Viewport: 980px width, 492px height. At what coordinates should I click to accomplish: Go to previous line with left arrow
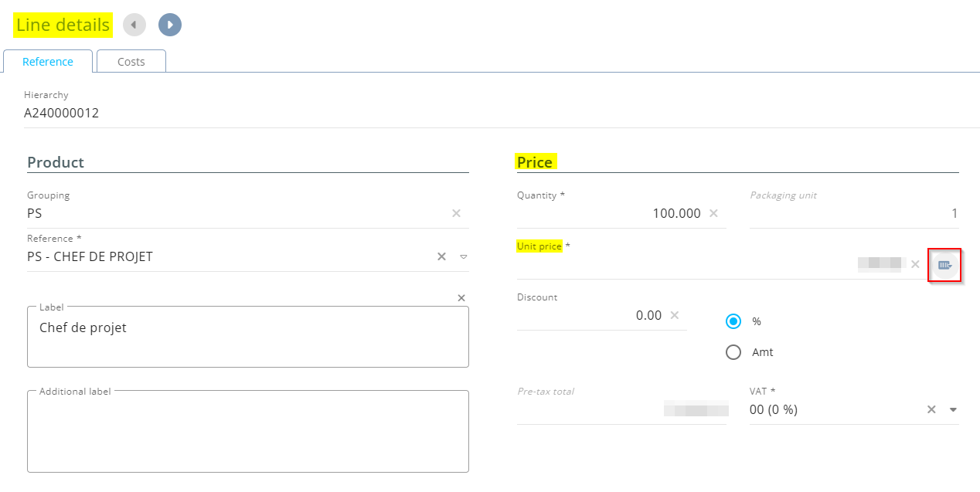click(134, 25)
